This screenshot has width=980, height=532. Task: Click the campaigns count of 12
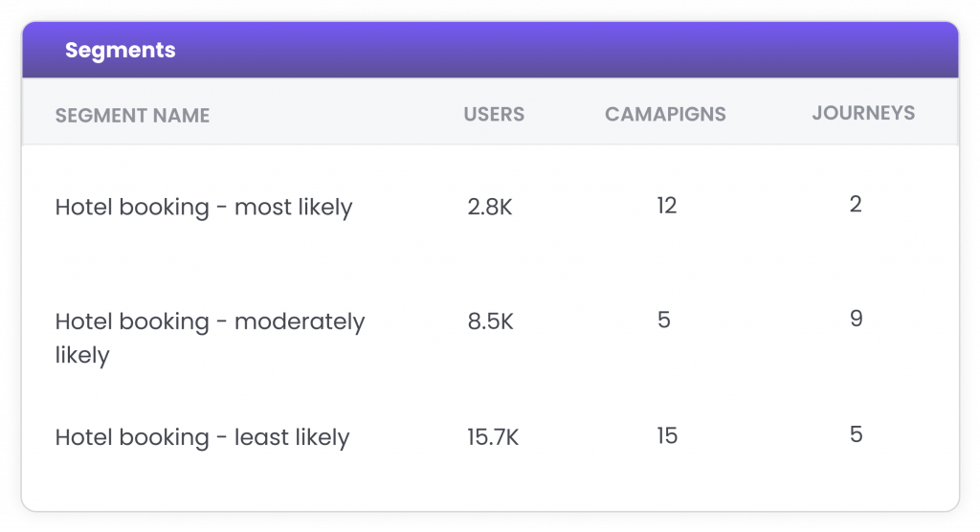tap(667, 205)
